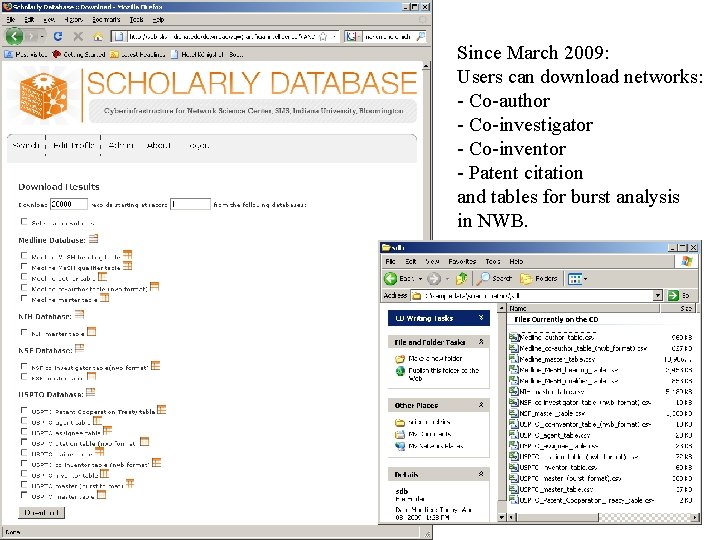Open the Admin link in site navigation
720x540 pixels.
click(x=121, y=145)
